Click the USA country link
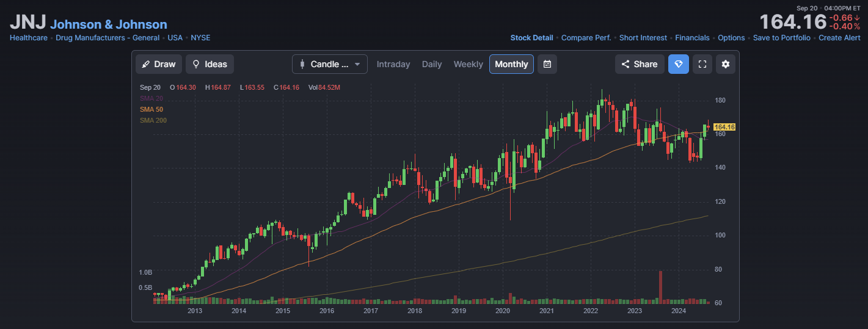868x329 pixels. (x=175, y=38)
